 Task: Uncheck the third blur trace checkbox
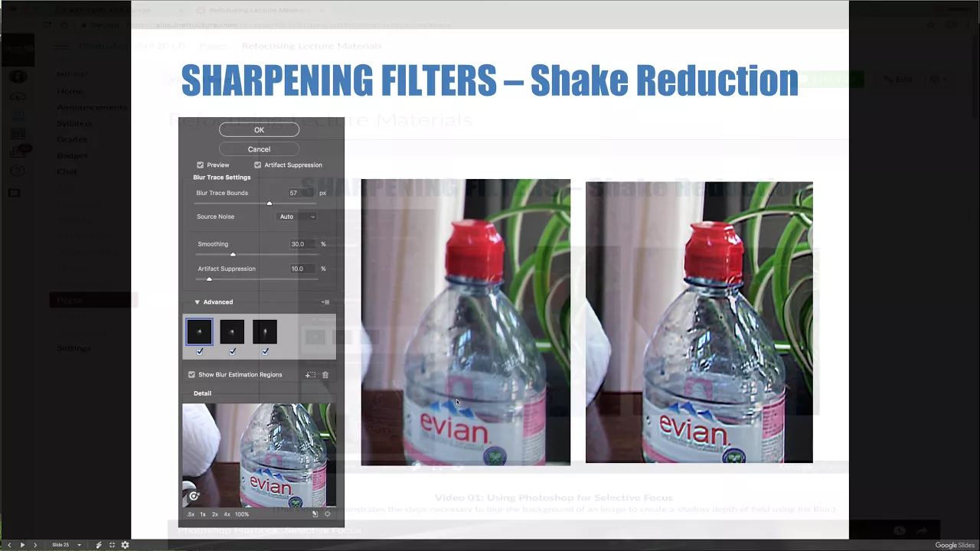tap(266, 351)
